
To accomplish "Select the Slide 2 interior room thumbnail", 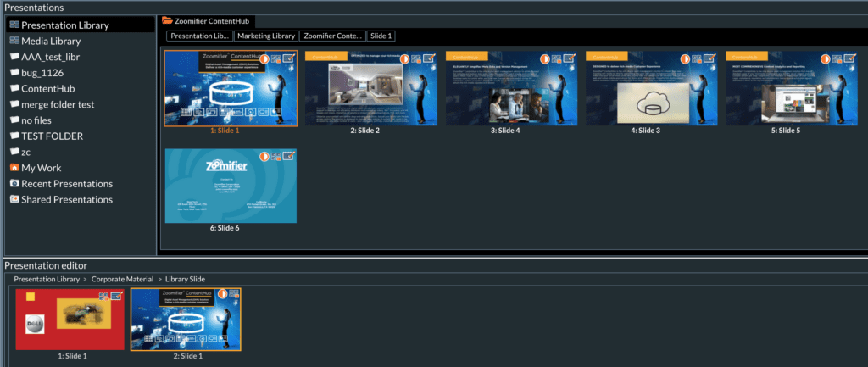I will (x=371, y=88).
